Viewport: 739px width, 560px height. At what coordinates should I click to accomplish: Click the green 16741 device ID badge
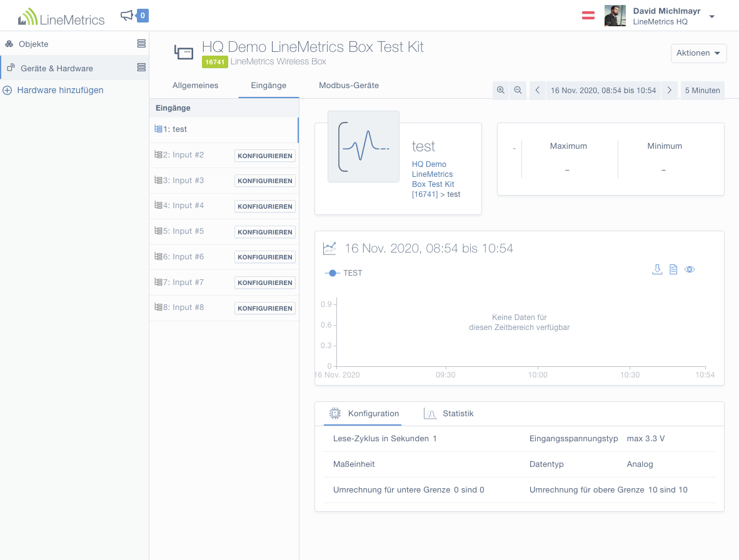coord(215,62)
